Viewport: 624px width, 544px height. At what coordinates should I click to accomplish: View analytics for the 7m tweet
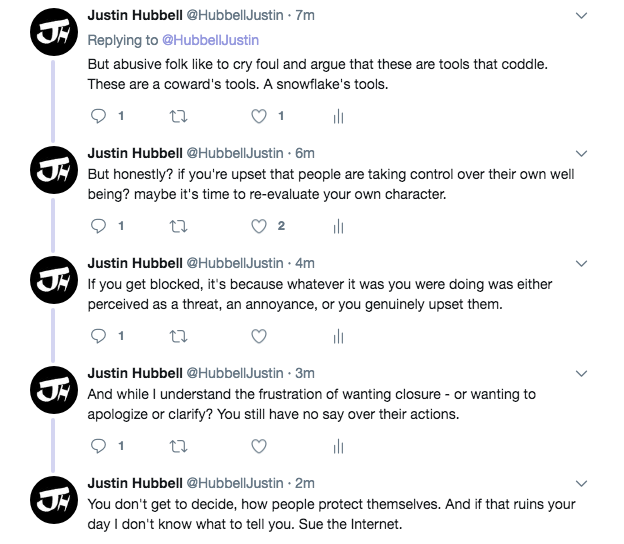click(338, 116)
